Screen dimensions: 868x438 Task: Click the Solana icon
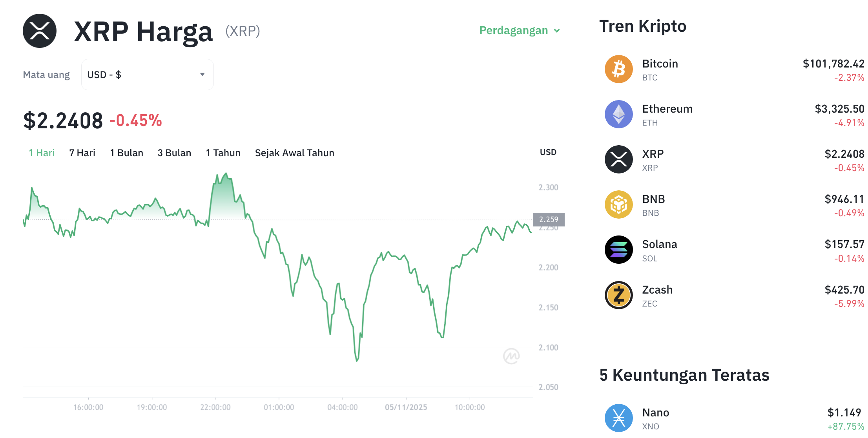point(618,250)
